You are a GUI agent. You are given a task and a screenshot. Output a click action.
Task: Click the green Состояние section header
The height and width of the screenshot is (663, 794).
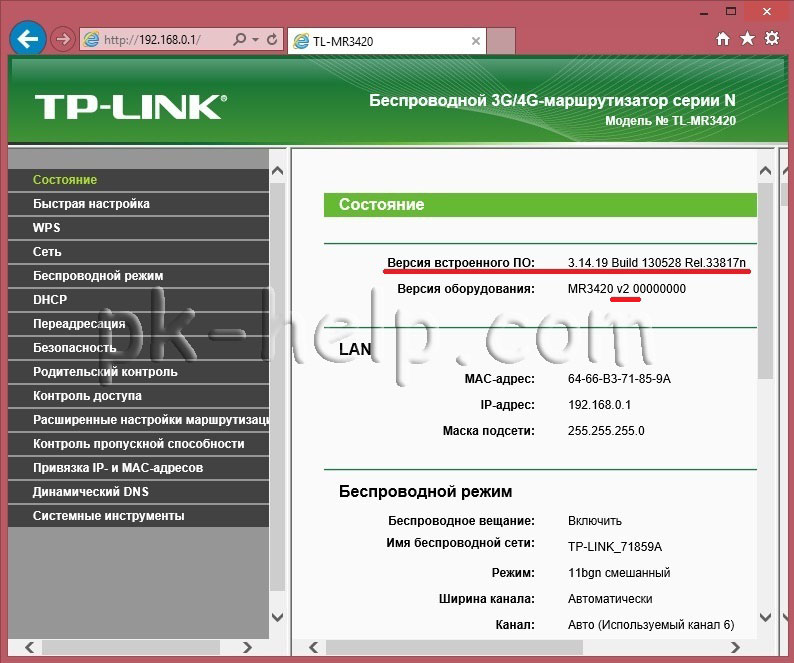[x=540, y=205]
